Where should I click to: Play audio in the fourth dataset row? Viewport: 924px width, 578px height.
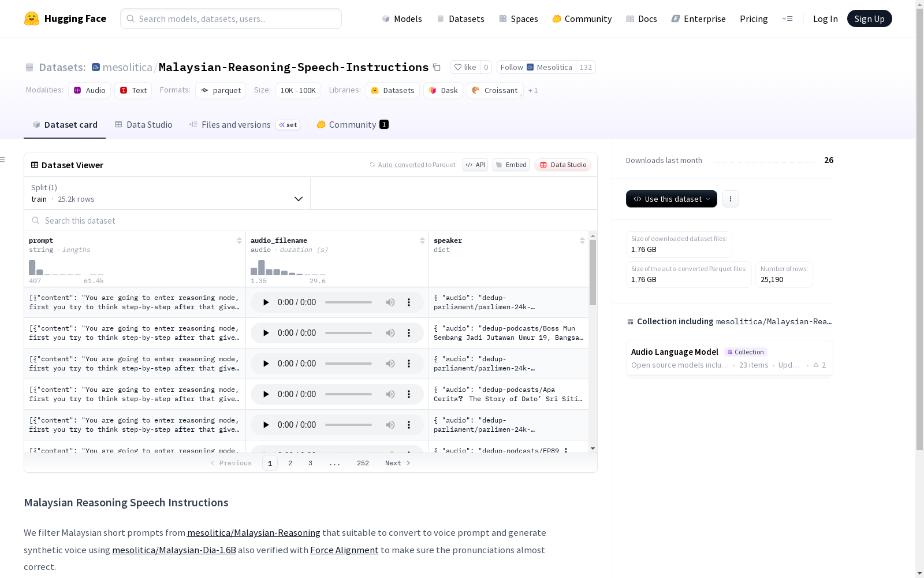[x=266, y=394]
